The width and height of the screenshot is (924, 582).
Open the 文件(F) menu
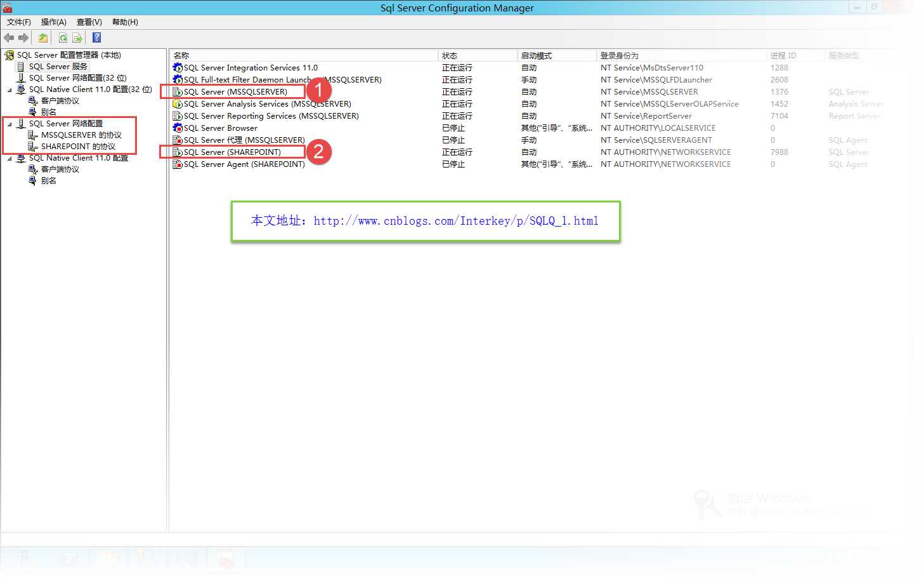[x=19, y=22]
